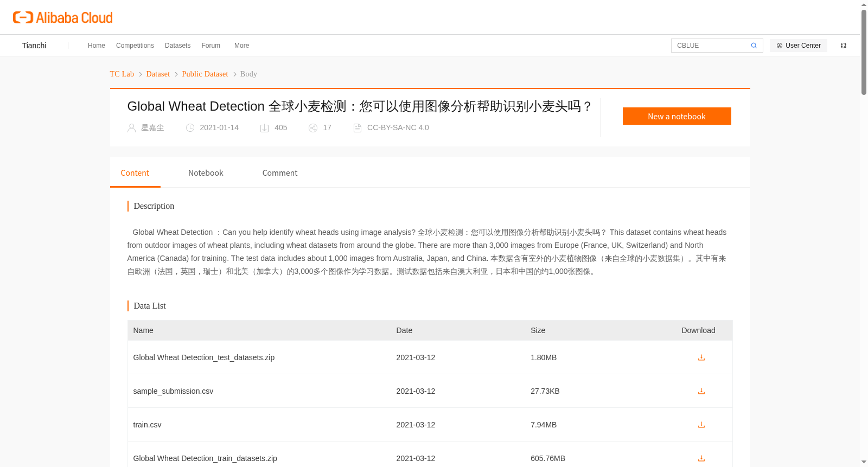868x467 pixels.
Task: Click the Body breadcrumb item
Action: click(248, 74)
